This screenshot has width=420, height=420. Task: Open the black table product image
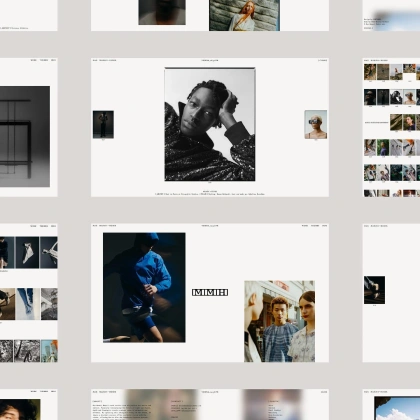click(x=25, y=136)
